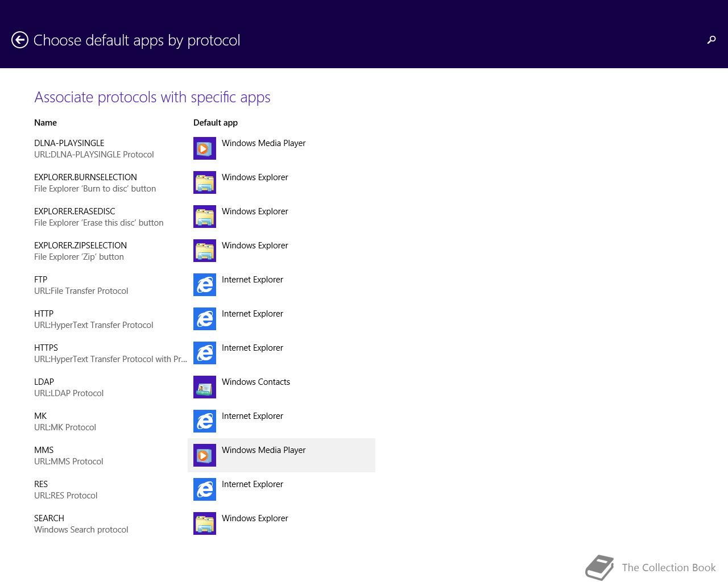
Task: Click the HTTPS protocol name
Action: 46,348
